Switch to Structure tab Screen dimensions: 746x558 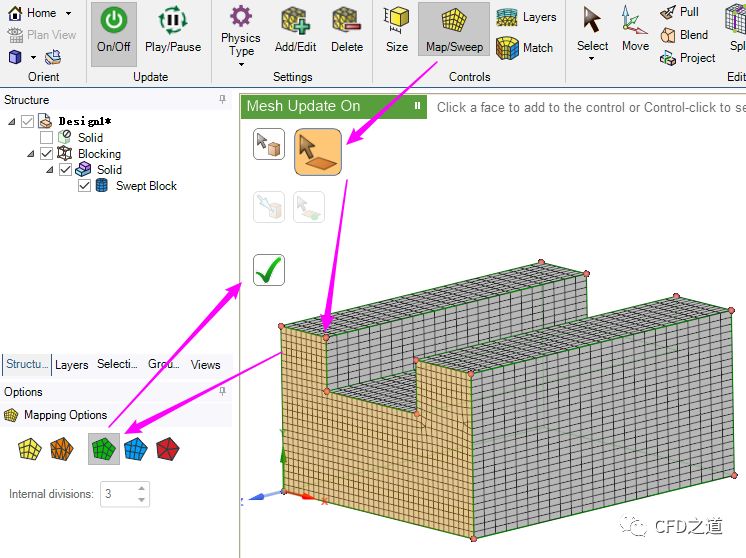pos(27,364)
